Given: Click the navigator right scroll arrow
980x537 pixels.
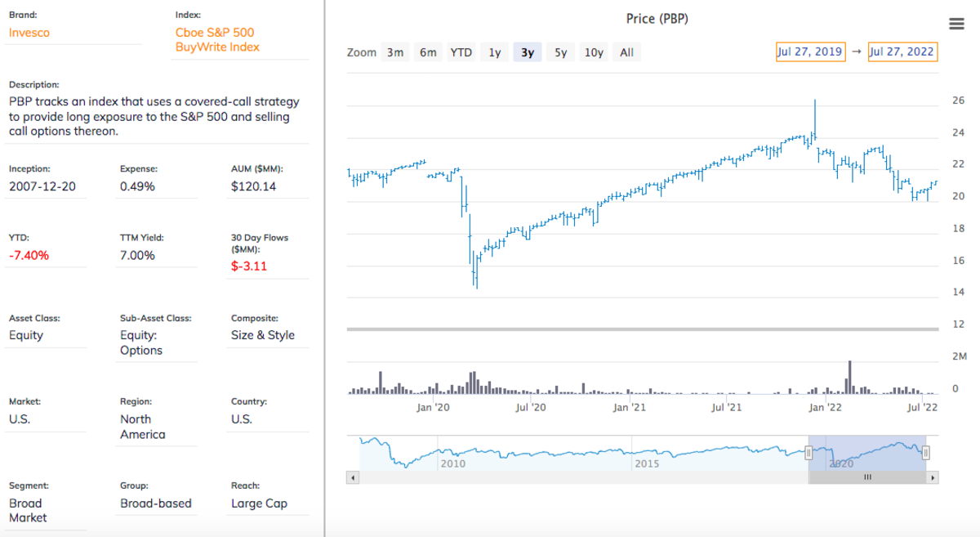Looking at the screenshot, I should 933,477.
